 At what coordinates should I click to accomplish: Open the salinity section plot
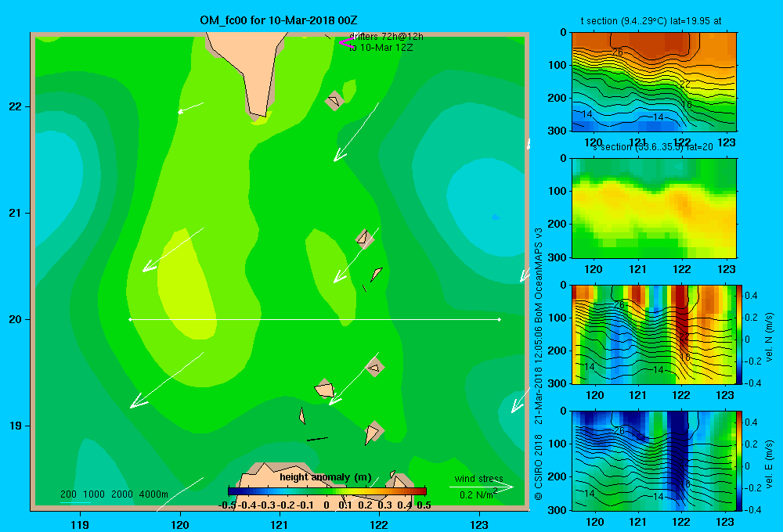pos(654,207)
